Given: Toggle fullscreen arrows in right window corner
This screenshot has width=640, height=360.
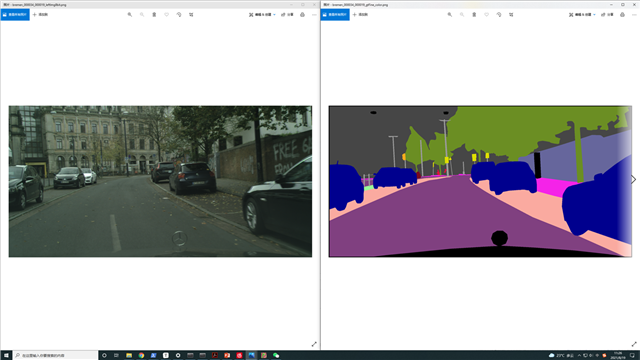Looking at the screenshot, I should (x=634, y=344).
